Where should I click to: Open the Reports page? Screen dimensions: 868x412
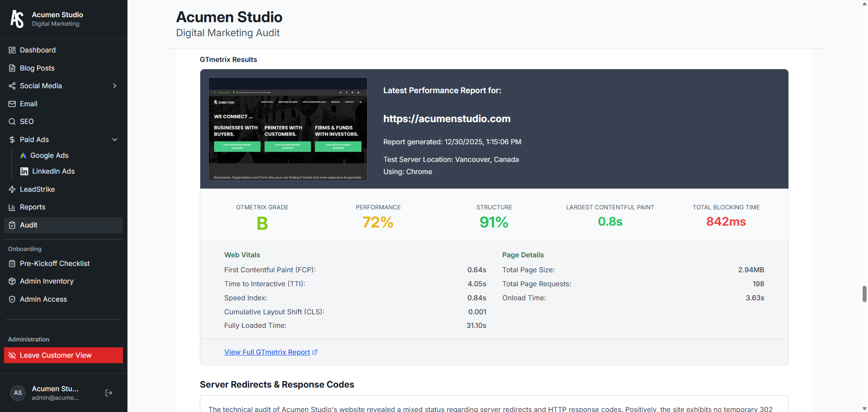coord(63,207)
